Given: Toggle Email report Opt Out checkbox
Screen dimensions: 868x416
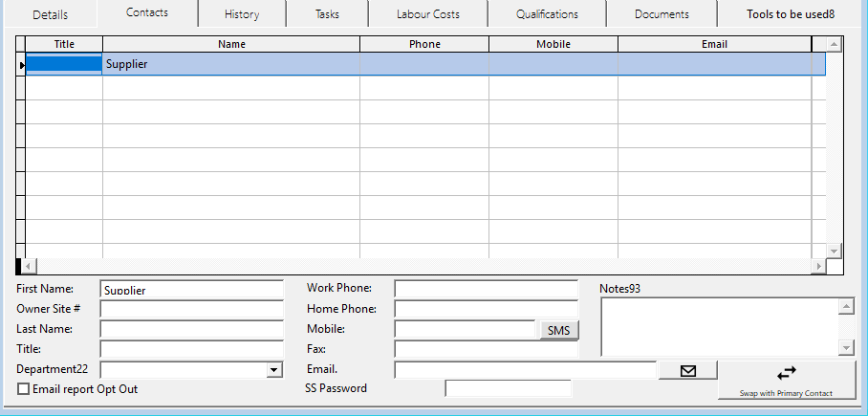Looking at the screenshot, I should (x=24, y=389).
